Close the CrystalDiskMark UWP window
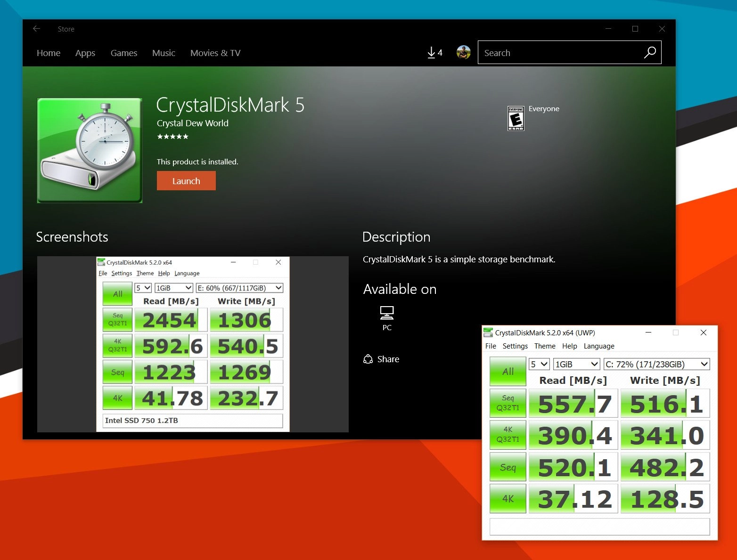Screen dimensions: 737x560 (x=704, y=333)
